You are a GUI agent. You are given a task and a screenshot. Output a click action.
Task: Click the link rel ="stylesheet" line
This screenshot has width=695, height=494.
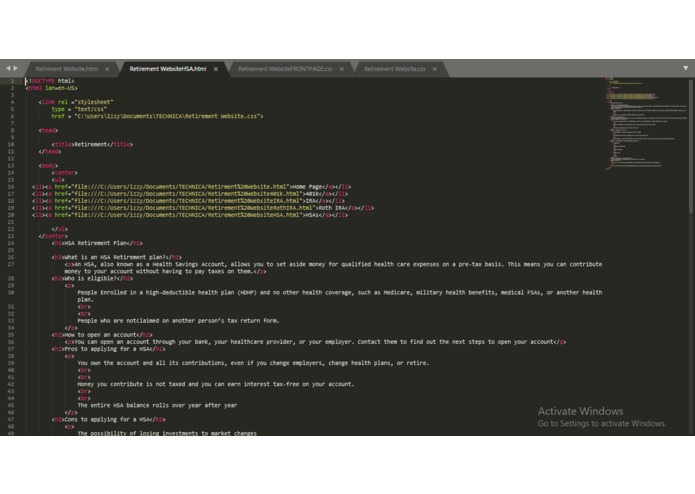pyautogui.click(x=76, y=102)
